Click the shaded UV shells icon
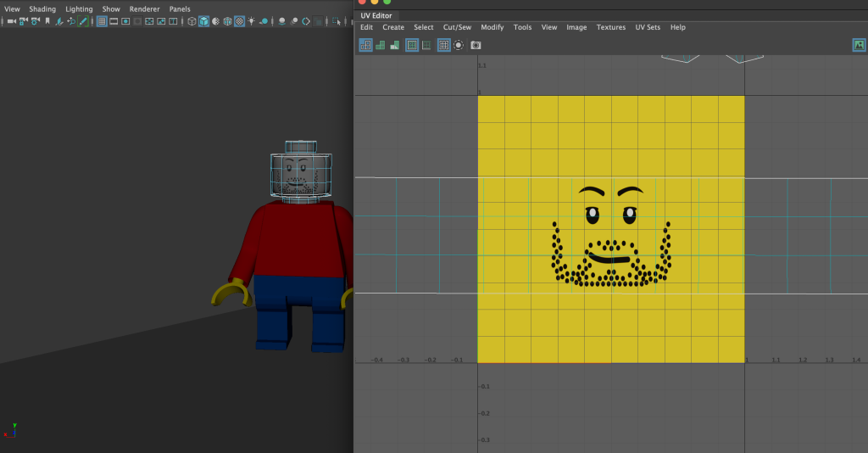 (x=381, y=46)
